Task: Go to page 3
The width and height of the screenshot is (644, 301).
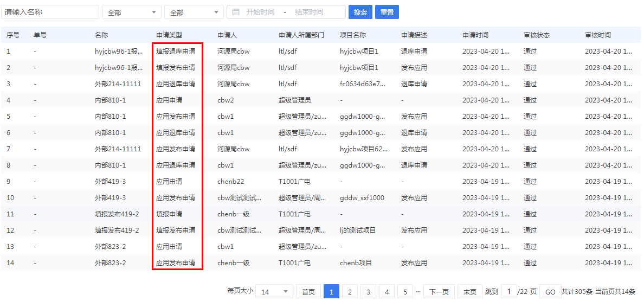Action: pyautogui.click(x=368, y=292)
